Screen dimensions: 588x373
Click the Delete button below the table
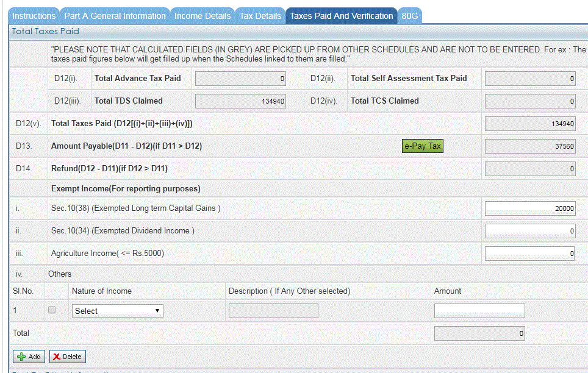tap(67, 356)
